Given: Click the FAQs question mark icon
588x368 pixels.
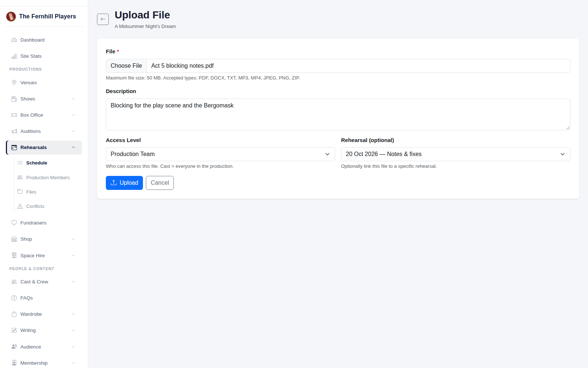Looking at the screenshot, I should [14, 298].
